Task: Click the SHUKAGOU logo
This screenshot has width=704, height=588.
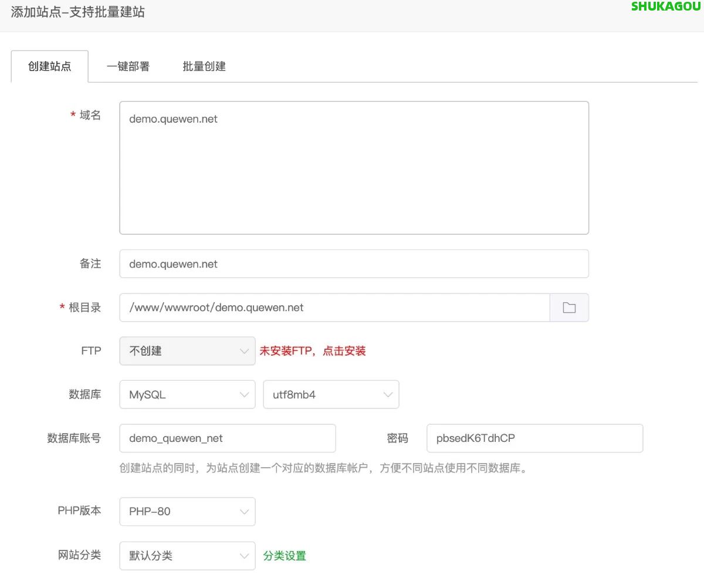Action: [665, 7]
